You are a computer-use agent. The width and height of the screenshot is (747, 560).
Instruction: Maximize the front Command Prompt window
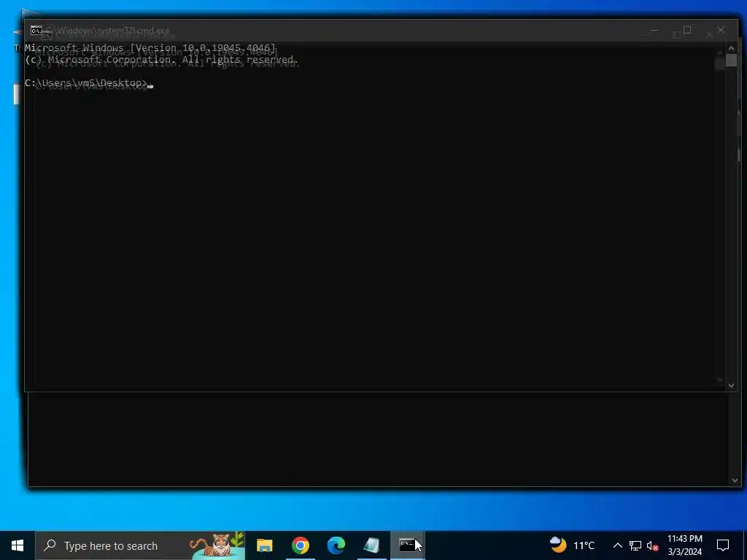click(x=687, y=30)
